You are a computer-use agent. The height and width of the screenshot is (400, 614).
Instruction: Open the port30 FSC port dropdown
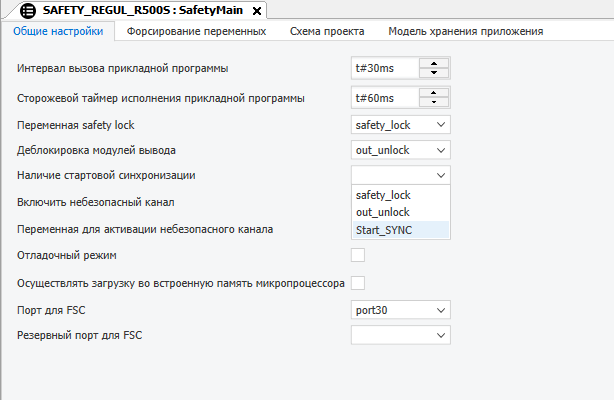pyautogui.click(x=441, y=310)
